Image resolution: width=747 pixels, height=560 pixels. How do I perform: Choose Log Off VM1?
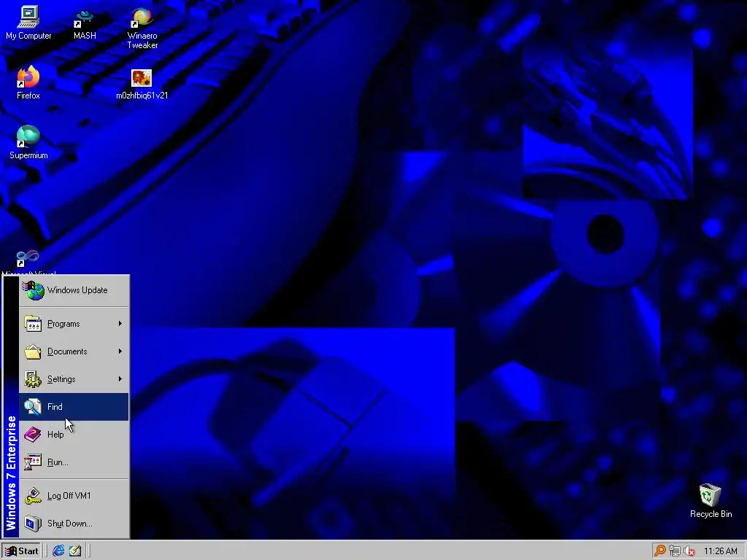74,496
